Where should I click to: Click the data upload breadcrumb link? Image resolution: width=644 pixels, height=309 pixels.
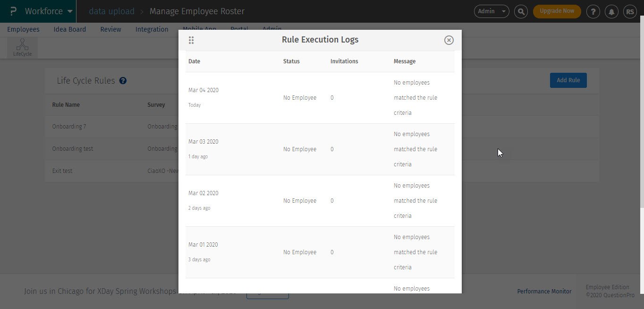[111, 11]
